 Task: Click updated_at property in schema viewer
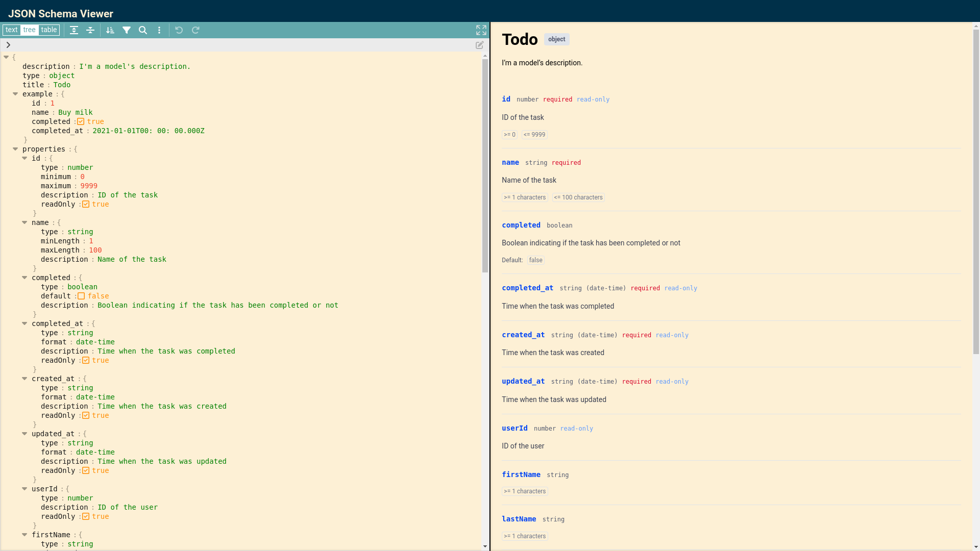(x=523, y=381)
